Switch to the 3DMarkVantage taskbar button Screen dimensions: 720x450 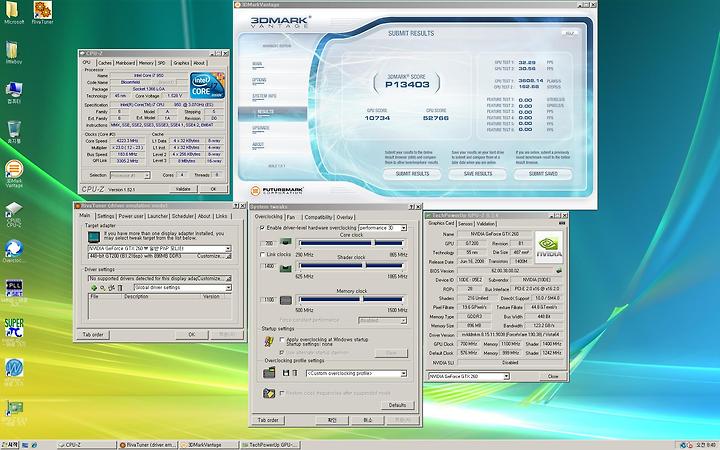click(x=209, y=444)
